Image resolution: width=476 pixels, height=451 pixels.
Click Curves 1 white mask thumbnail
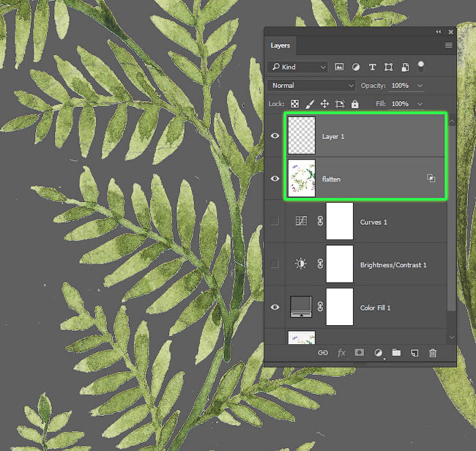tap(339, 221)
